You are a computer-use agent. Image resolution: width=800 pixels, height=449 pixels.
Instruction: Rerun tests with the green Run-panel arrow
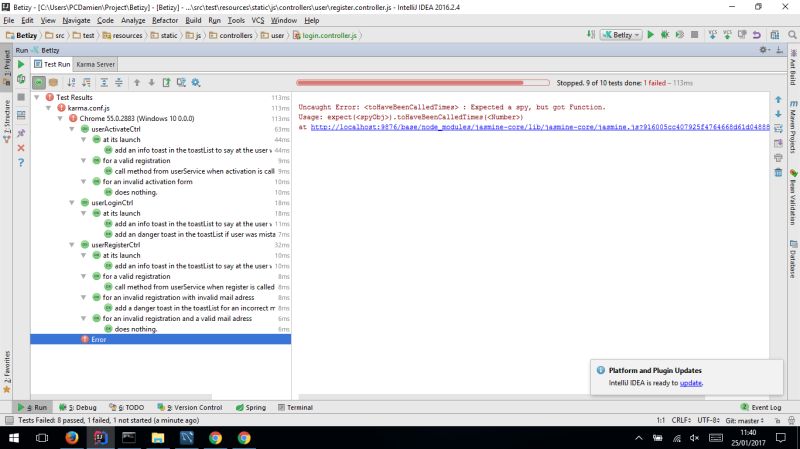point(21,64)
